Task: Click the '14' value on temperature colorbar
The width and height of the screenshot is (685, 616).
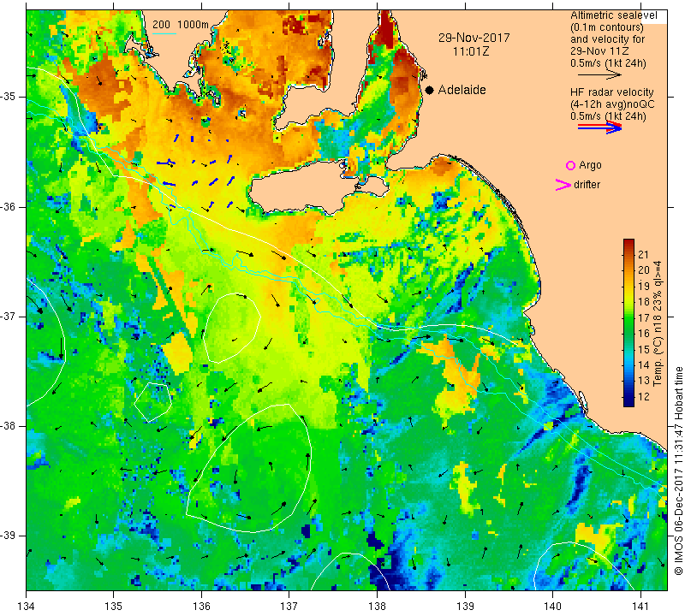Action: 644,365
